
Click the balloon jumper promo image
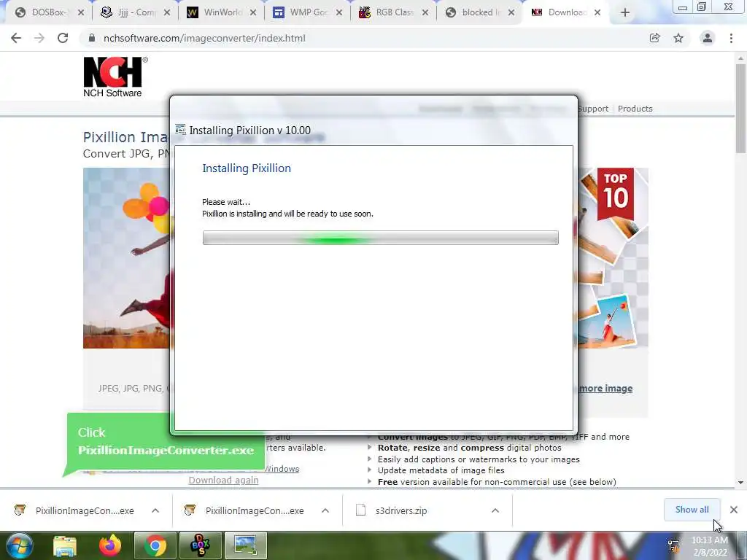(126, 257)
